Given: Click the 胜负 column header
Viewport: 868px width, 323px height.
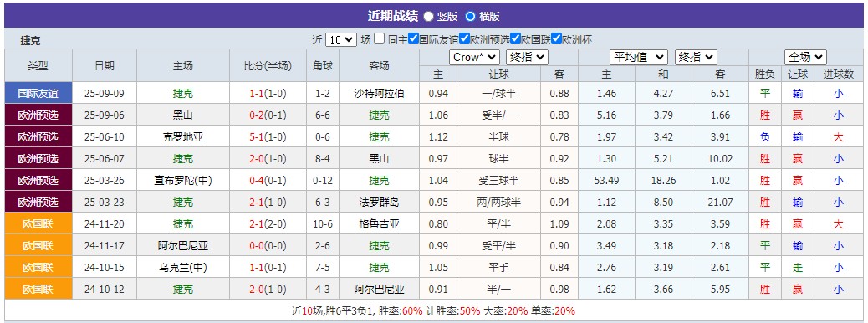Looking at the screenshot, I should [x=765, y=74].
